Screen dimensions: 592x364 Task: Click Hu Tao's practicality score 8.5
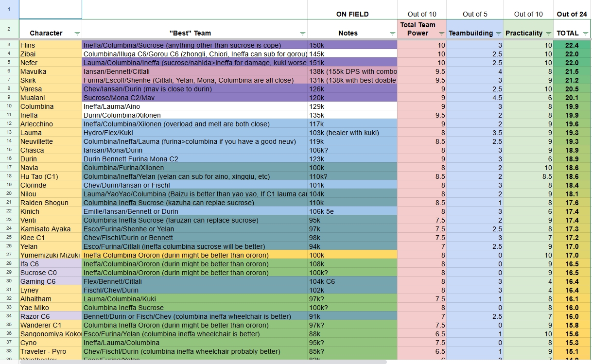528,176
